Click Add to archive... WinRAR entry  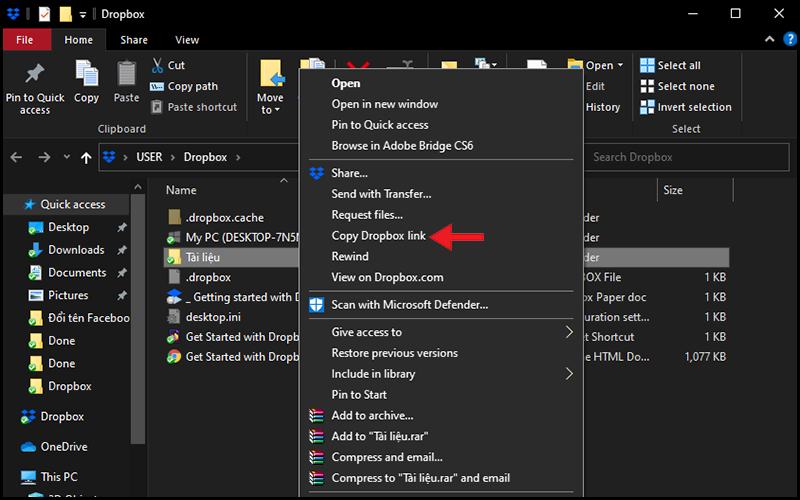[x=372, y=415]
